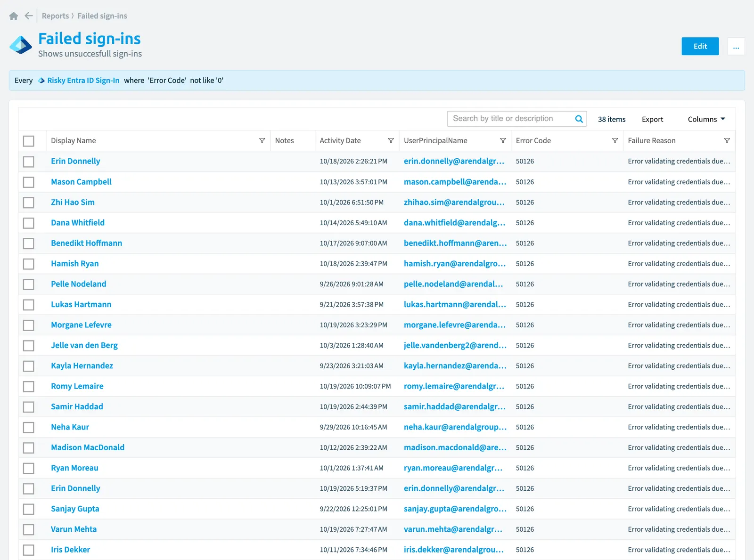Screen dimensions: 754x560
Task: Click error code 50126 in Madison MacDonald row
Action: pyautogui.click(x=525, y=447)
